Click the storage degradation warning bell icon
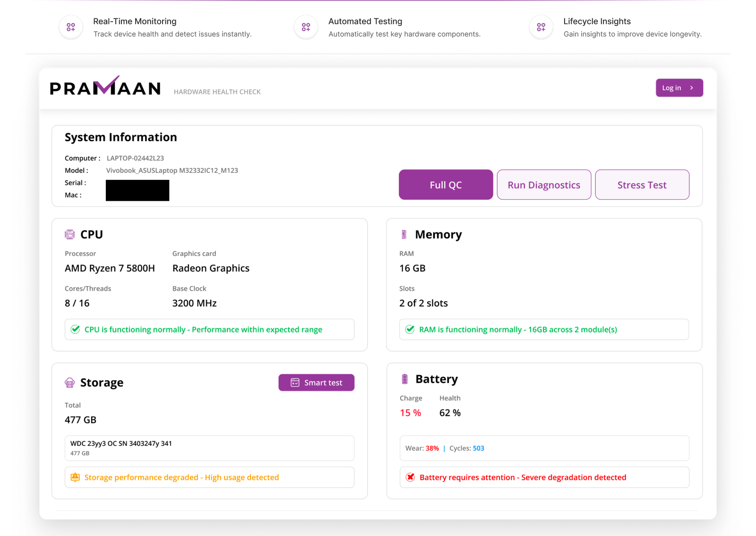 [x=75, y=477]
